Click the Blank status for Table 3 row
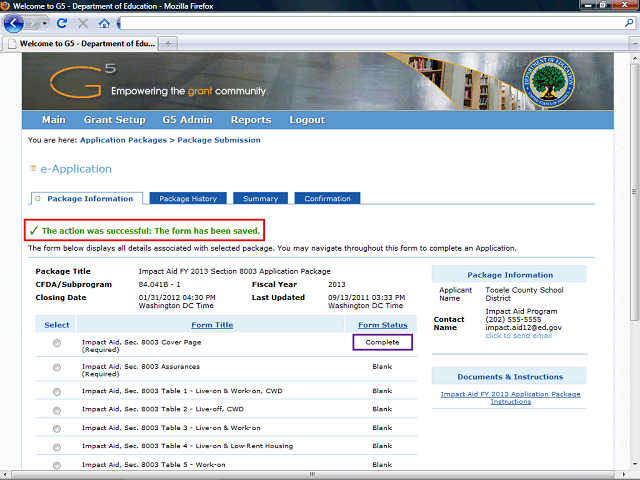This screenshot has height=480, width=640. pos(382,428)
